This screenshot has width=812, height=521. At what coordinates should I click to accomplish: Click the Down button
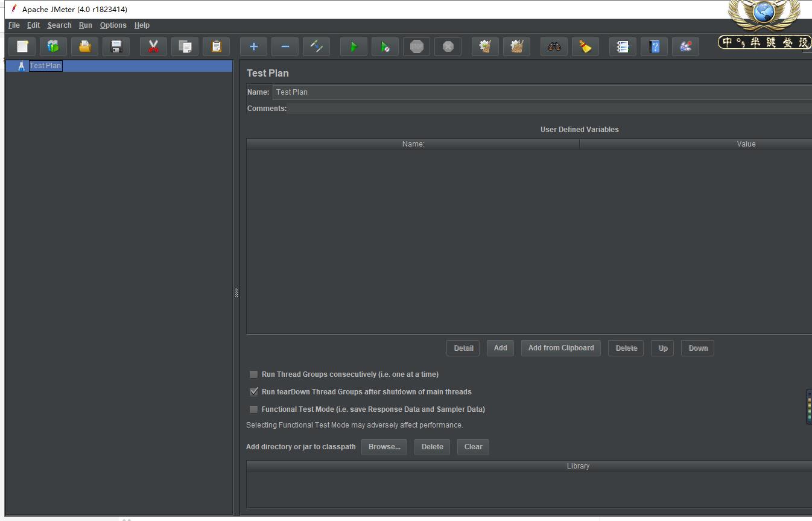click(698, 348)
